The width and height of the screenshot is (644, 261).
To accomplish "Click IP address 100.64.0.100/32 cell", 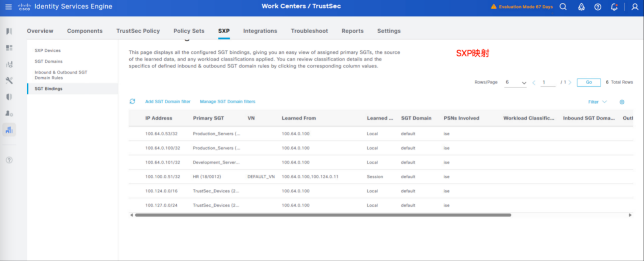I will (x=162, y=148).
